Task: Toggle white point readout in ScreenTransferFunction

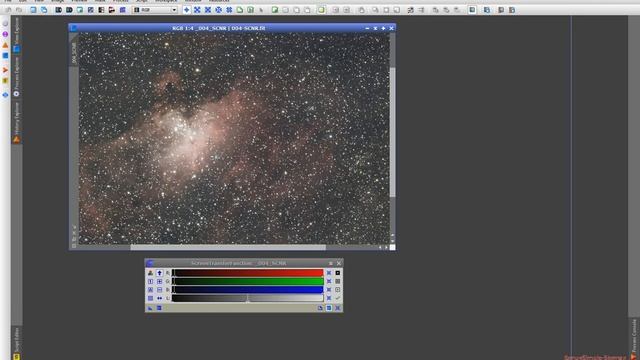Action: click(338, 290)
